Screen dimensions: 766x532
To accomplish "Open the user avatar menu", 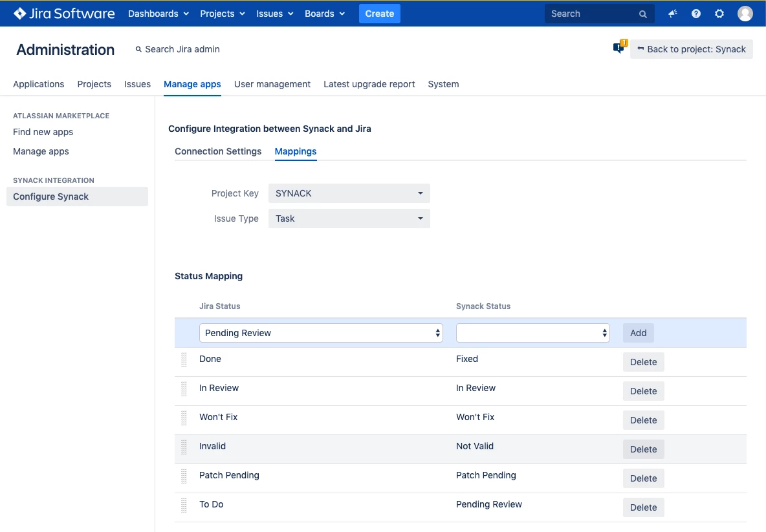I will (x=745, y=13).
